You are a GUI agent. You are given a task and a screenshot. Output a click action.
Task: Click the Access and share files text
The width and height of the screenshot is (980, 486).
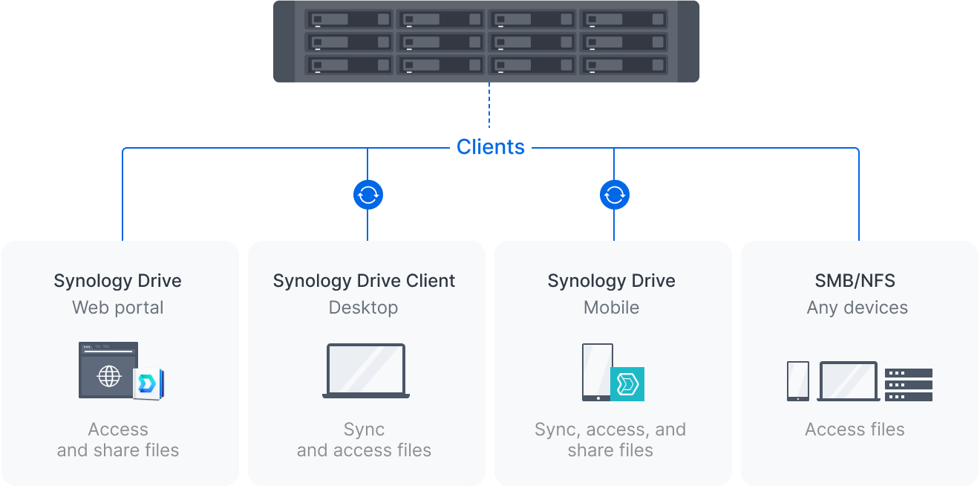pos(117,439)
